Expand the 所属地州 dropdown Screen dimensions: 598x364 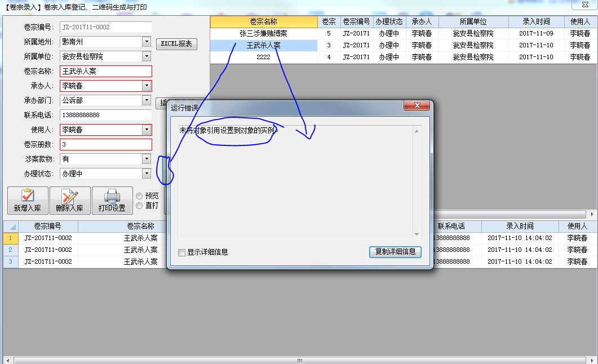(147, 42)
